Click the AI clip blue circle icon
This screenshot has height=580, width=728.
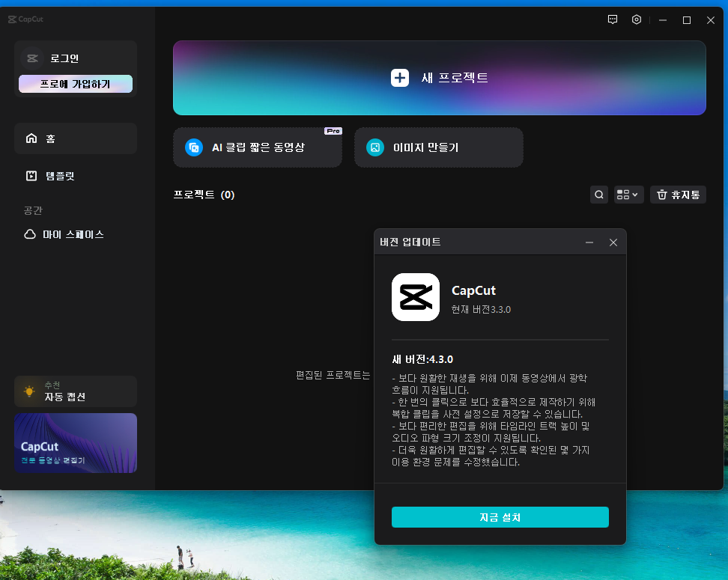[194, 147]
